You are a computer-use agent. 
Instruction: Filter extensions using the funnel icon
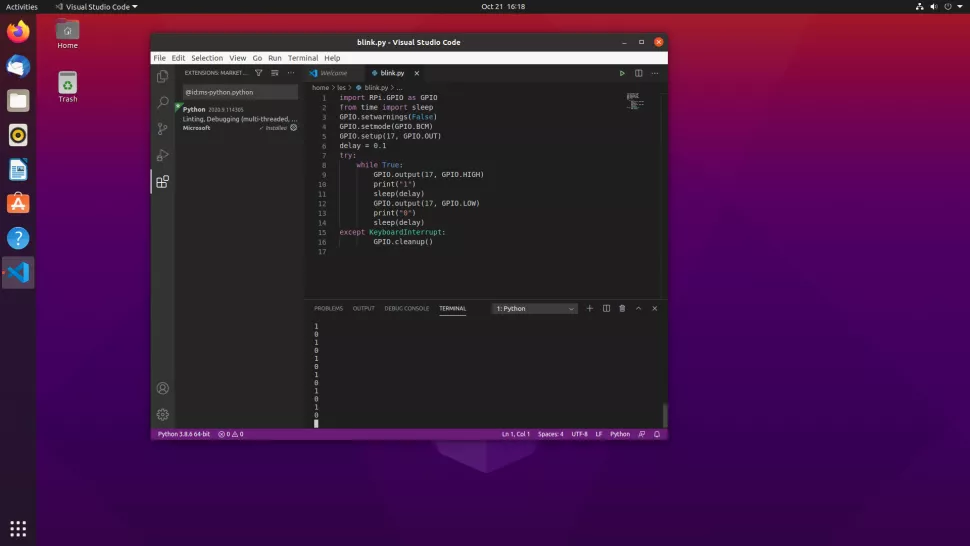click(x=259, y=73)
